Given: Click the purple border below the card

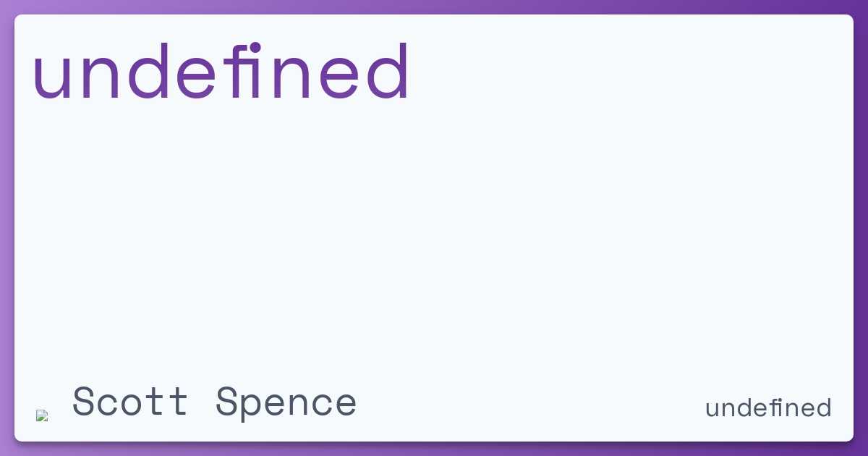Looking at the screenshot, I should [434, 449].
